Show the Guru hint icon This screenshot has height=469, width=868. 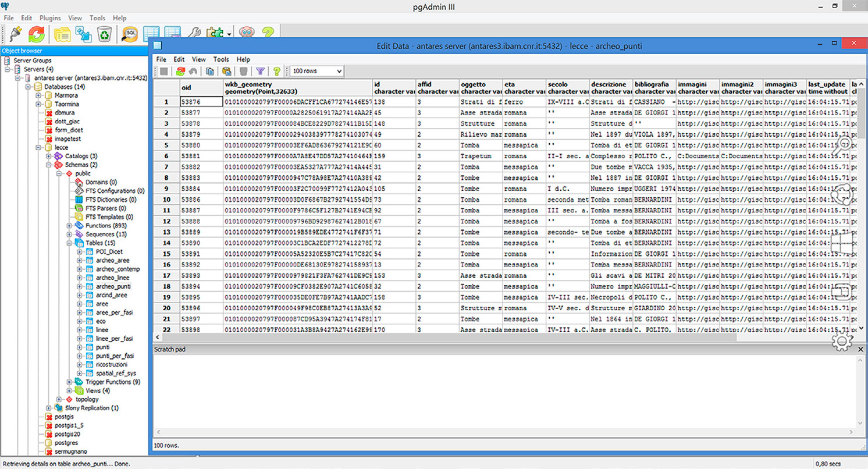click(x=247, y=34)
